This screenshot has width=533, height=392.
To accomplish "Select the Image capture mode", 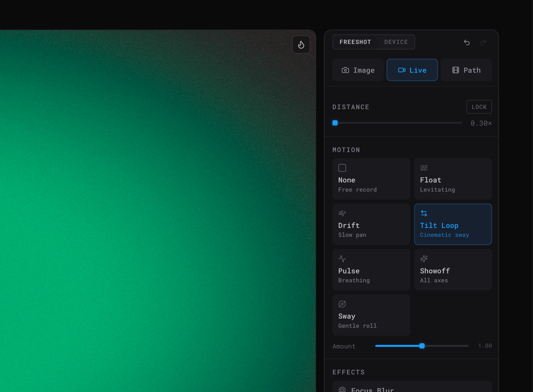I will [358, 70].
